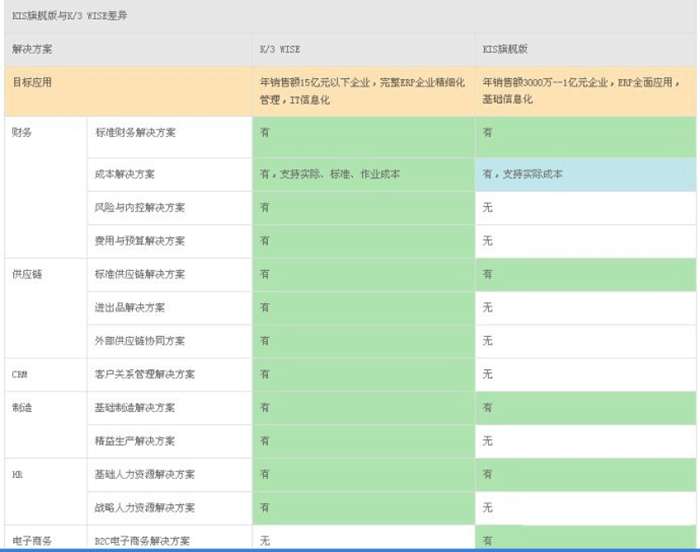Click the "目标应用" row label
The image size is (700, 552).
[32, 82]
